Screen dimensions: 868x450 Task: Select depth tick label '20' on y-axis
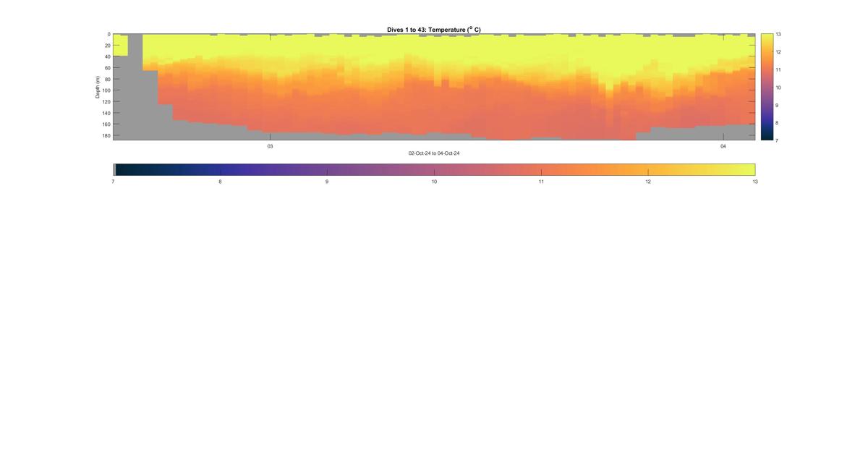(x=107, y=46)
